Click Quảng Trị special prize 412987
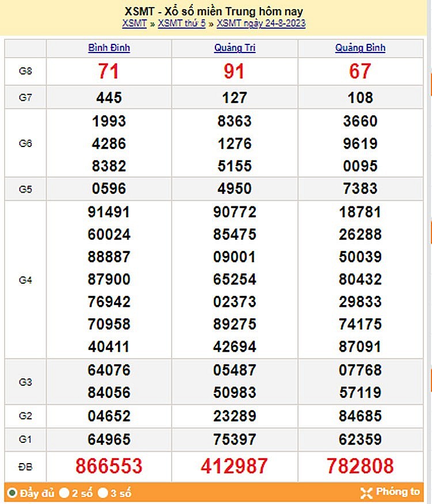The width and height of the screenshot is (432, 504). pyautogui.click(x=234, y=466)
